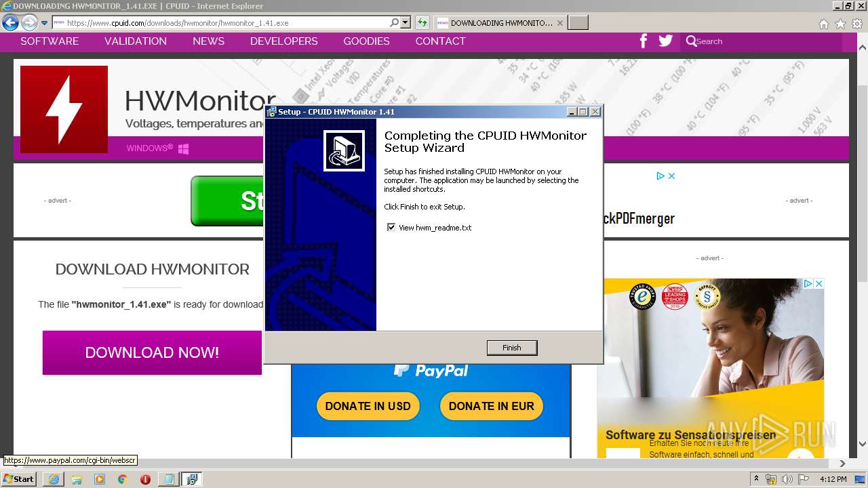The image size is (868, 488).
Task: Click the address bar search magnifier icon
Action: coord(395,22)
